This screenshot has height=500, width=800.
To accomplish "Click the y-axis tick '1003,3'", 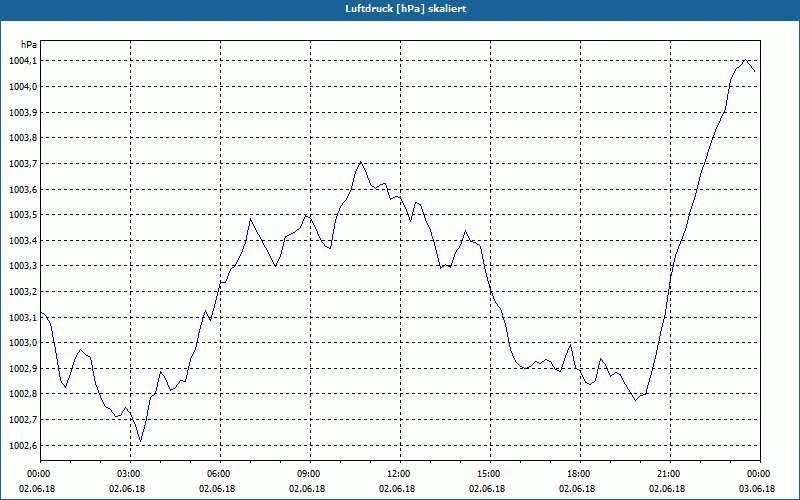I will (23, 266).
